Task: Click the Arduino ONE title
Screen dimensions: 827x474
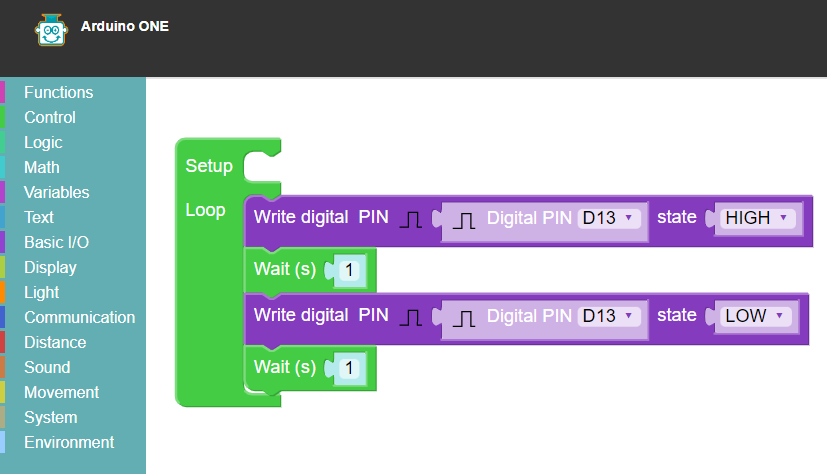Action: (125, 27)
